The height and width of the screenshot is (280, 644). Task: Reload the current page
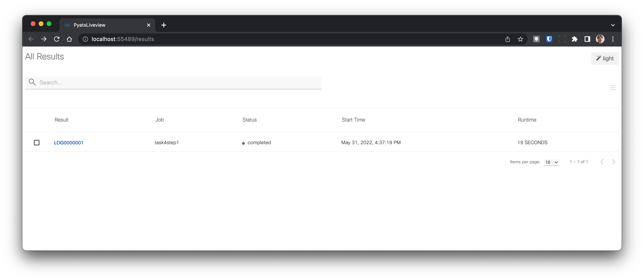point(57,39)
